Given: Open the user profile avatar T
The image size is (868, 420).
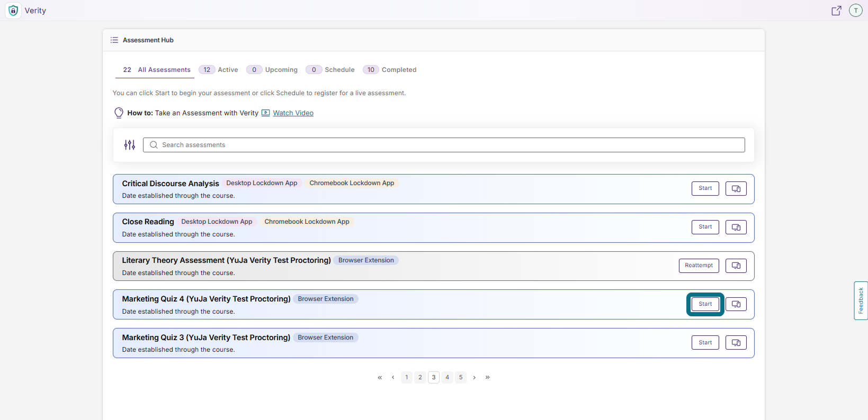Looking at the screenshot, I should tap(856, 11).
